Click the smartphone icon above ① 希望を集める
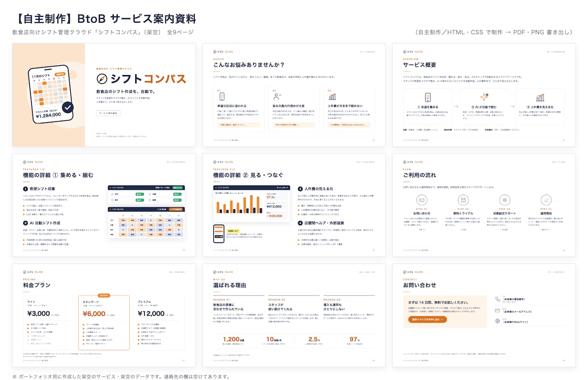The image size is (588, 380). (x=428, y=97)
